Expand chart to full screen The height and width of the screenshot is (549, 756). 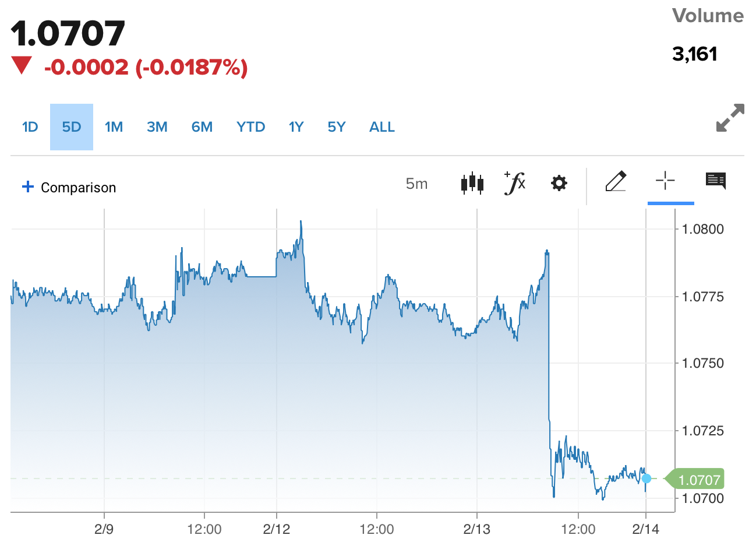(730, 118)
